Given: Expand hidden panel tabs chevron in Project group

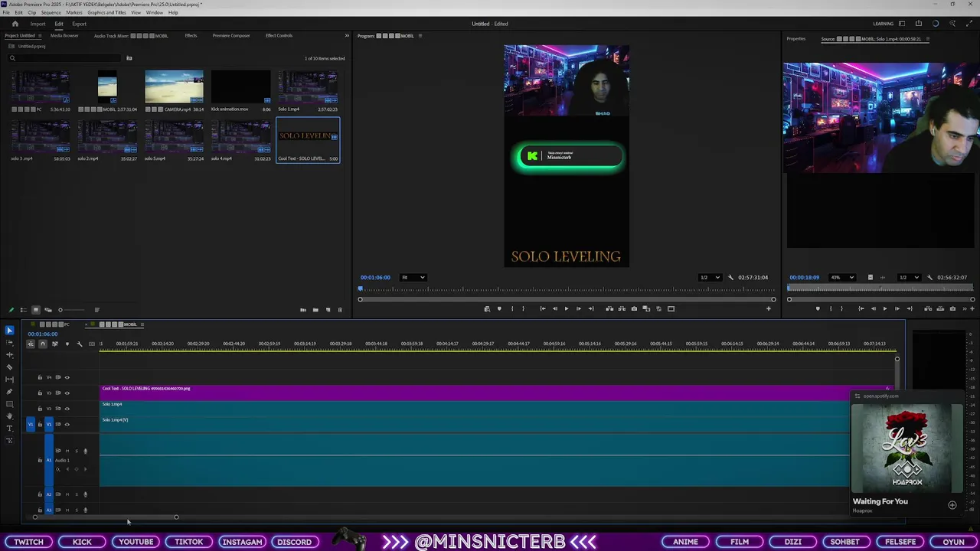Looking at the screenshot, I should click(x=346, y=35).
